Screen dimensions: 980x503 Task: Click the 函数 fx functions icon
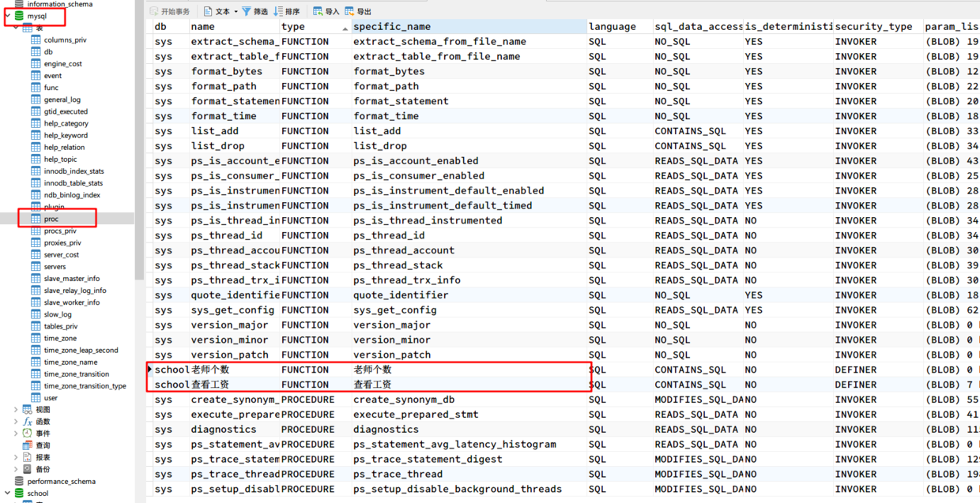coord(28,422)
